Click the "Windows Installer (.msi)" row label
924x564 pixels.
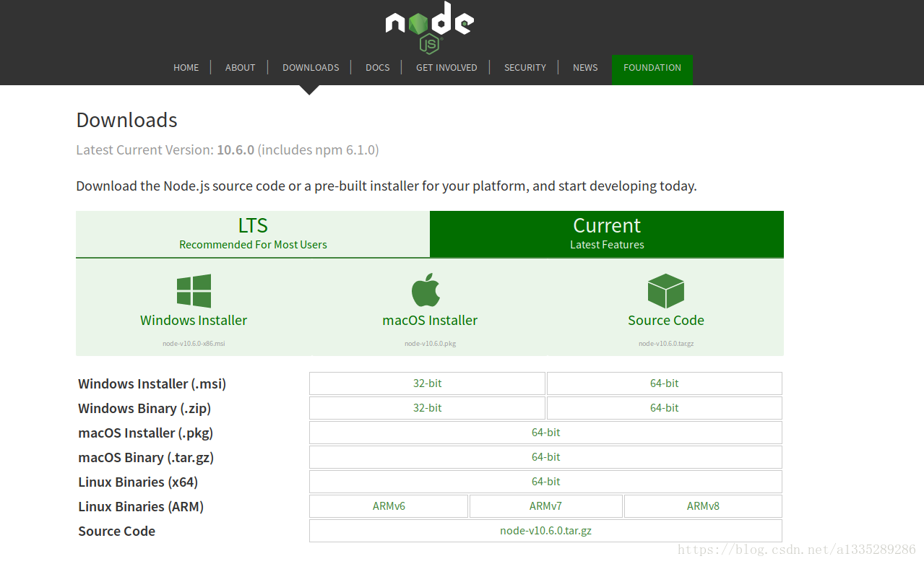[x=152, y=384]
